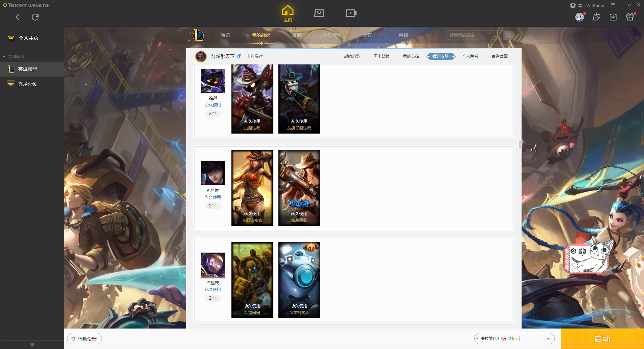The image size is (644, 349).
Task: Switch to 我的皮肤 sub-tab
Action: pyautogui.click(x=441, y=56)
